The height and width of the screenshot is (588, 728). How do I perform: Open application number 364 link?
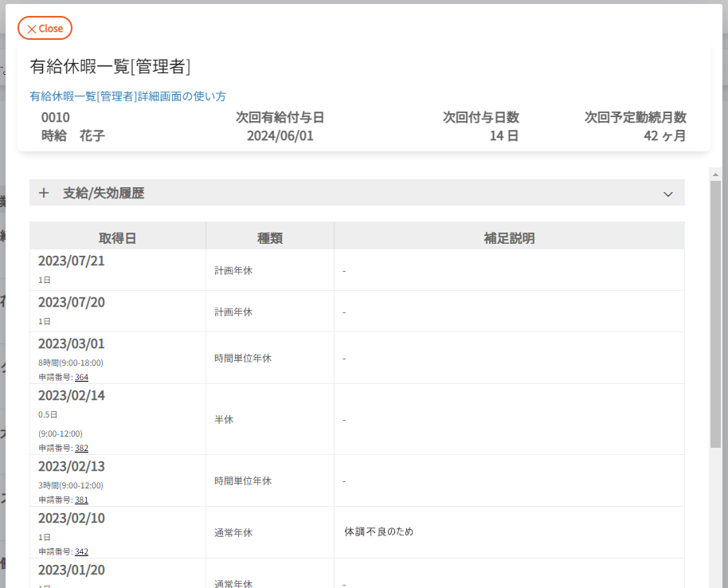pyautogui.click(x=81, y=377)
